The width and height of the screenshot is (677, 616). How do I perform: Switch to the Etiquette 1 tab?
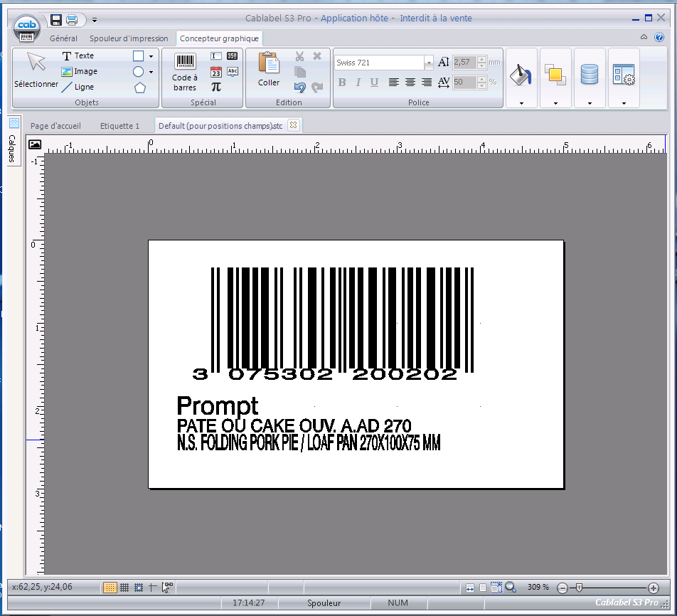click(x=119, y=126)
